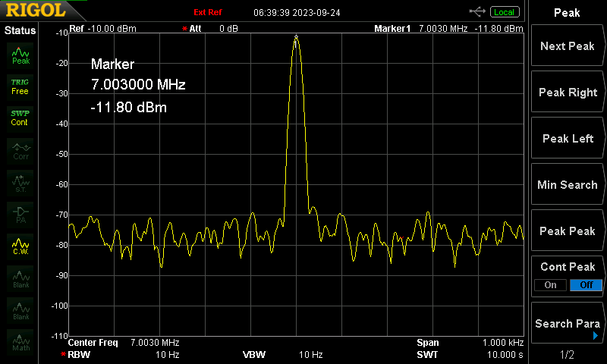This screenshot has width=607, height=364.
Task: Click the date and time display
Action: 297,13
